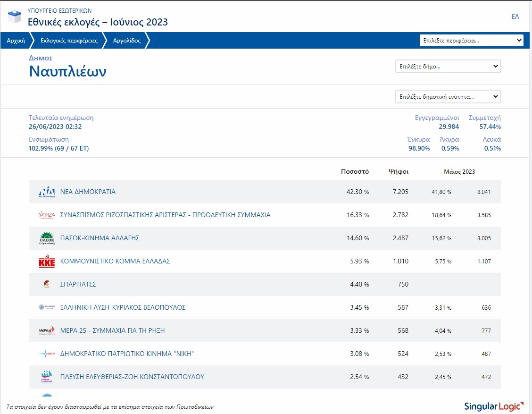The width and height of the screenshot is (532, 414).
Task: Click the SingularLogic footer logo
Action: (493, 406)
